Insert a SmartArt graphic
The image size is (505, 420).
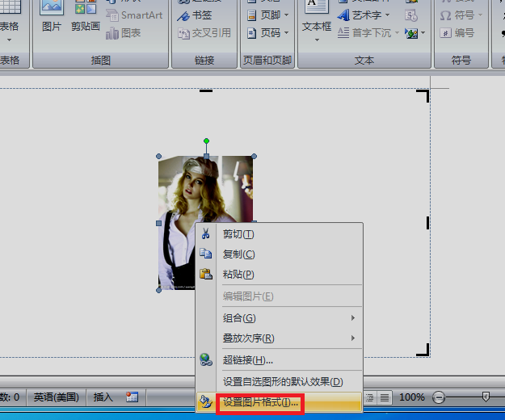pyautogui.click(x=134, y=15)
